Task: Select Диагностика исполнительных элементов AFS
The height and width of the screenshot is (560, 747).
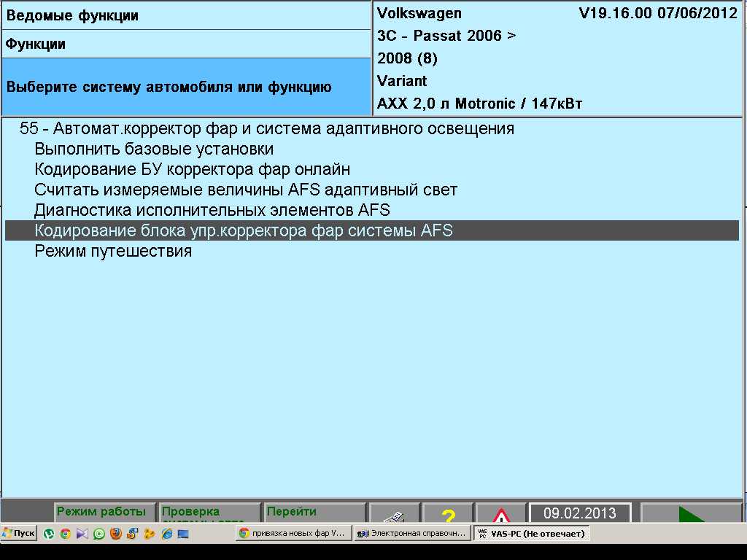Action: click(x=371, y=210)
